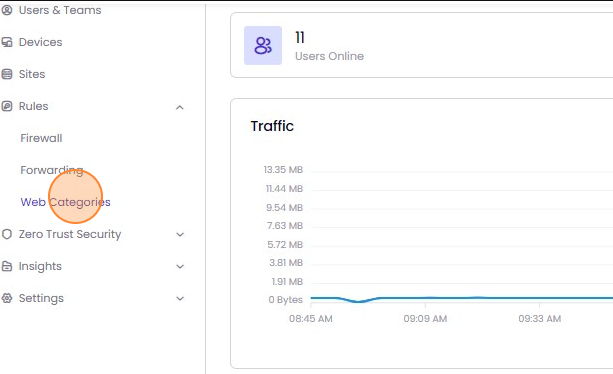Screen dimensions: 613x374
Task: Click the 11 Users Online card
Action: coord(421,45)
